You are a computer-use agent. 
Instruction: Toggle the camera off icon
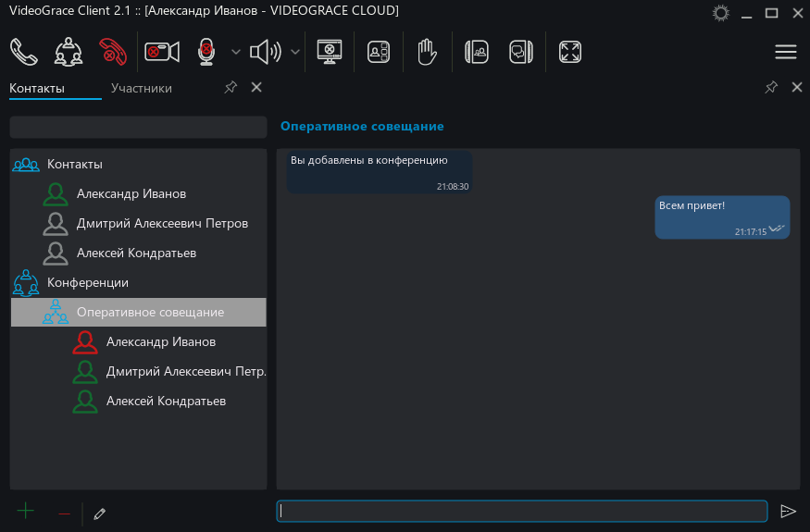click(162, 52)
